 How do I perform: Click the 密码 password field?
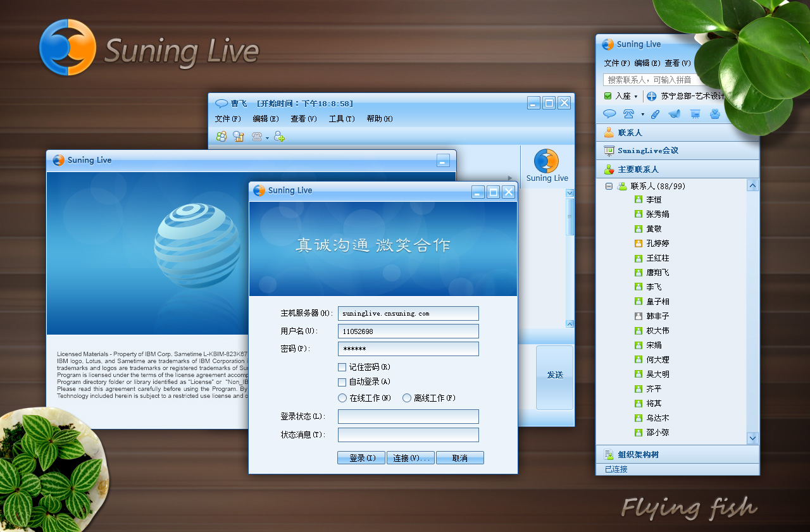(x=408, y=349)
